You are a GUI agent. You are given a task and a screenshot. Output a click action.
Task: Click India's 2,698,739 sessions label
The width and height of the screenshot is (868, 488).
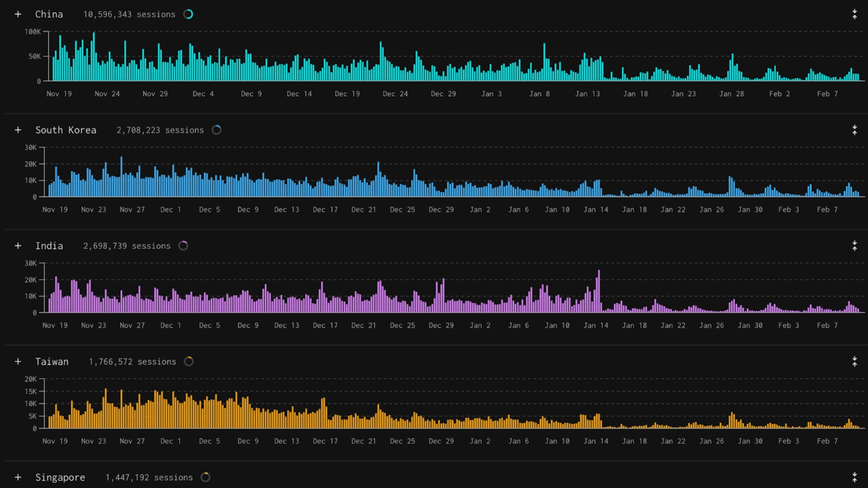point(127,246)
